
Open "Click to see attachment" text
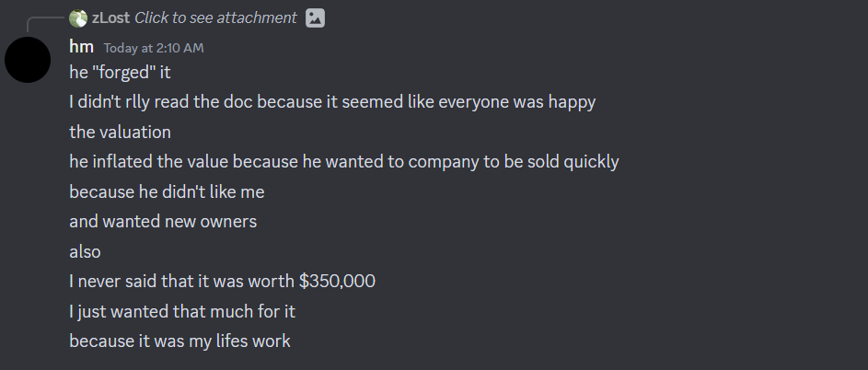pos(215,18)
